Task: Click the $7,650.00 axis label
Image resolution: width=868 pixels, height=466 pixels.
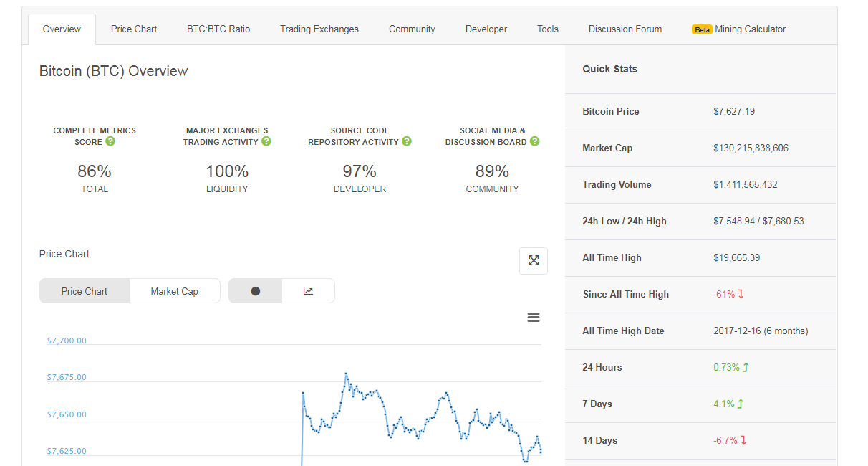Action: click(x=67, y=414)
